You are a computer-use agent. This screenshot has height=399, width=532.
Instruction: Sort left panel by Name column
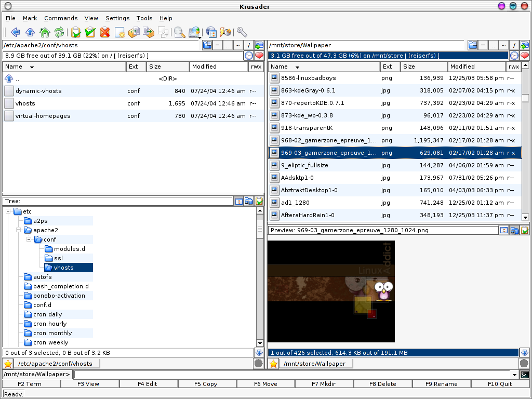point(64,66)
